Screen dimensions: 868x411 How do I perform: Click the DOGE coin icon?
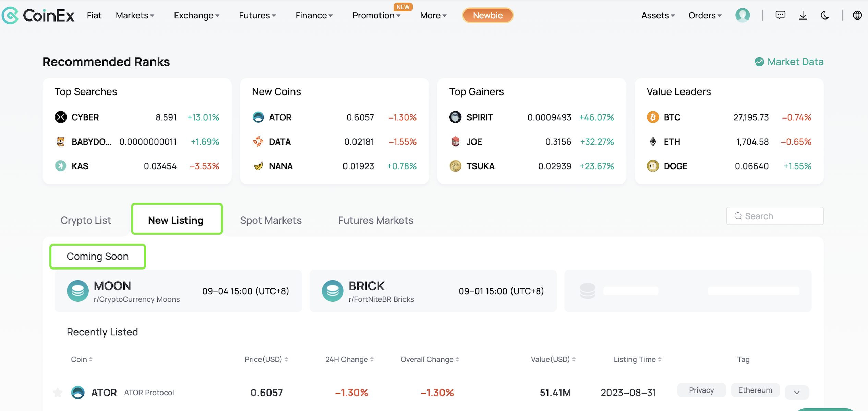click(653, 166)
